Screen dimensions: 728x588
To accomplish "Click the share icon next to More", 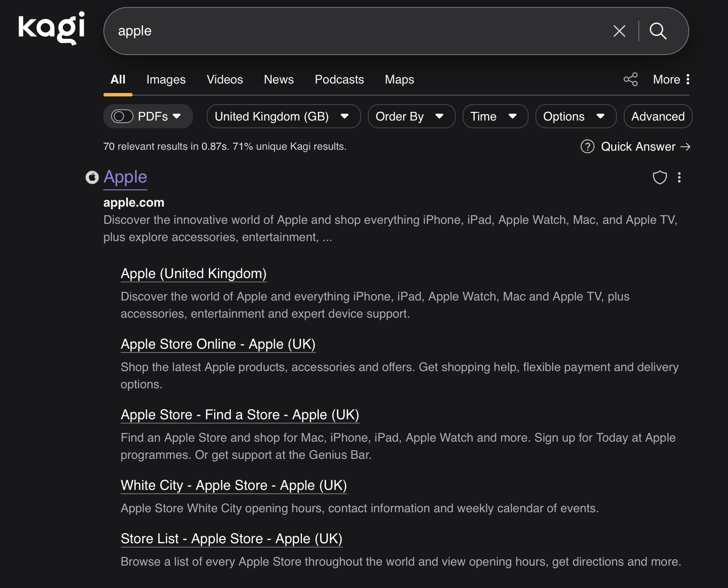I will pyautogui.click(x=631, y=80).
